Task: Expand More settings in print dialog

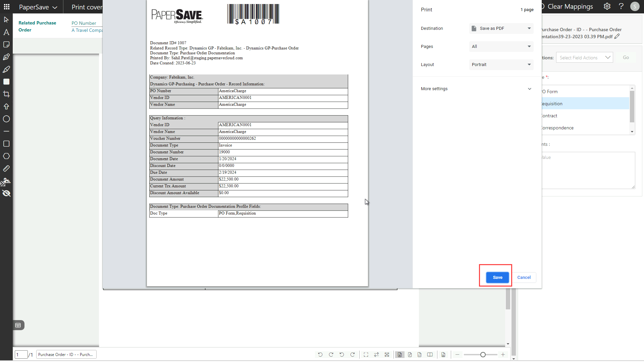Action: click(476, 89)
